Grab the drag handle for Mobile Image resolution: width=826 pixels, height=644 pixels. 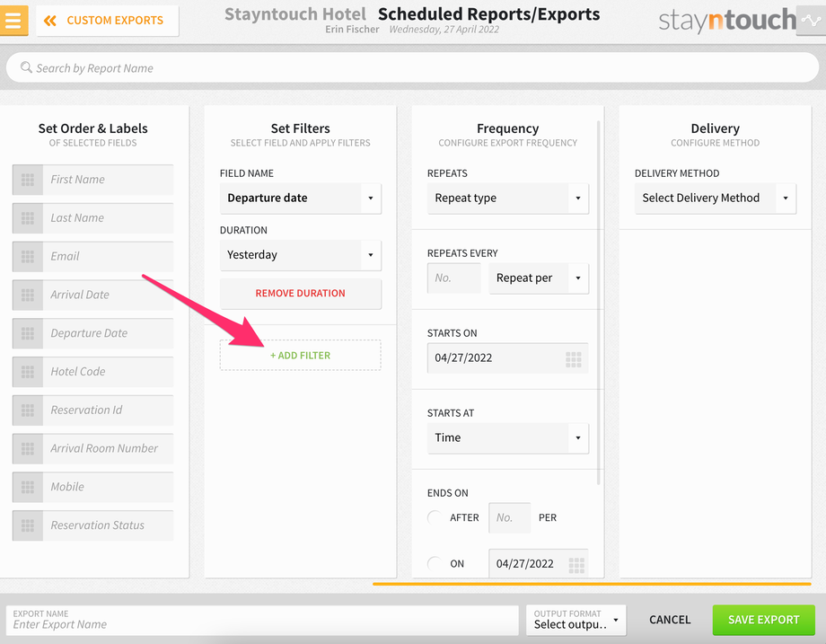pyautogui.click(x=28, y=488)
